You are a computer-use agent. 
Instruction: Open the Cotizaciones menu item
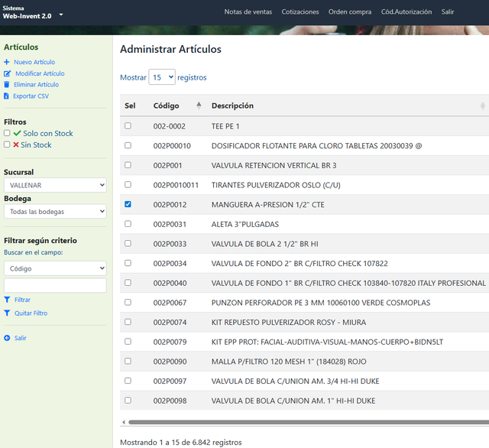300,12
